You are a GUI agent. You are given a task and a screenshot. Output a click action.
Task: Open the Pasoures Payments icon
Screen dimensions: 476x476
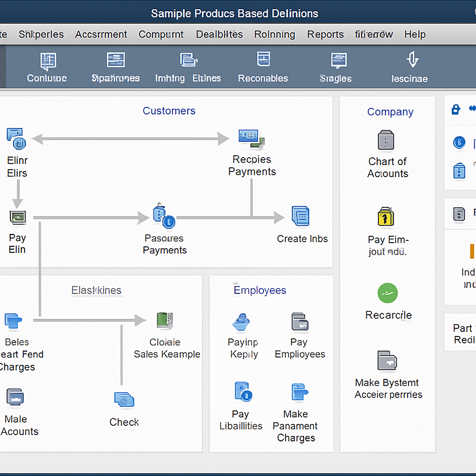coord(164,216)
